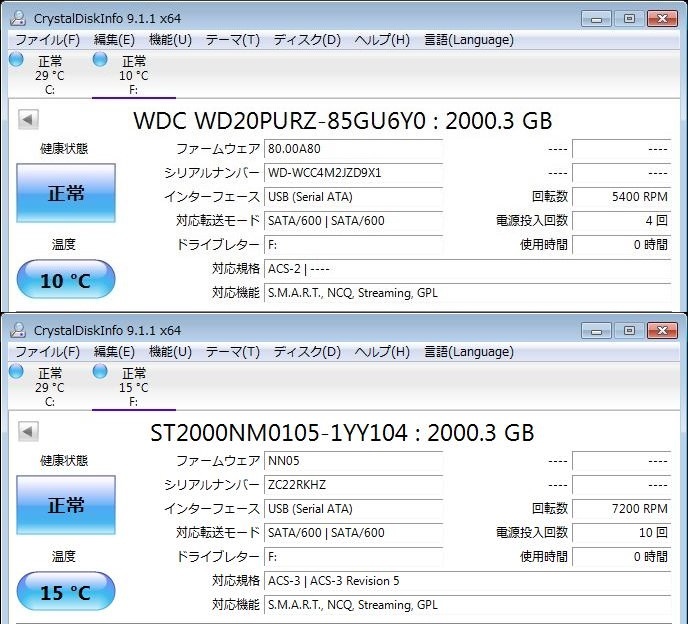This screenshot has height=624, width=688.
Task: Click USB (Serial ATA) interface field, top window
Action: pos(353,197)
